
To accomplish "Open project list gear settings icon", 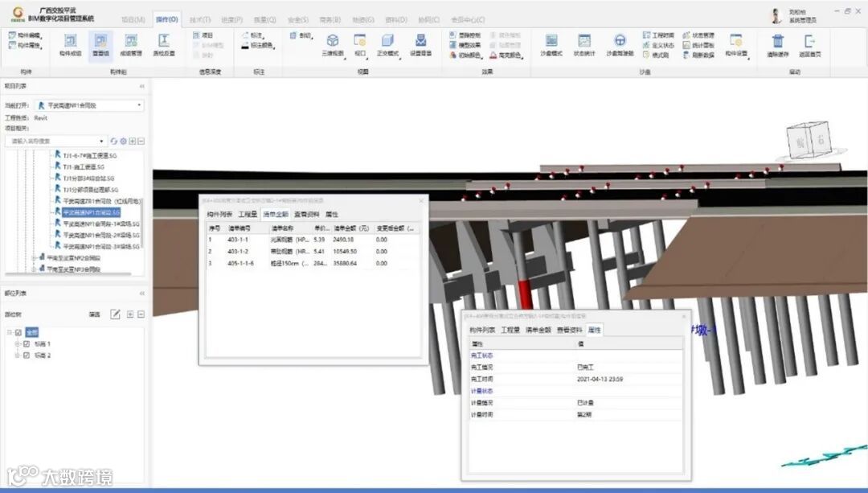I will 123,142.
